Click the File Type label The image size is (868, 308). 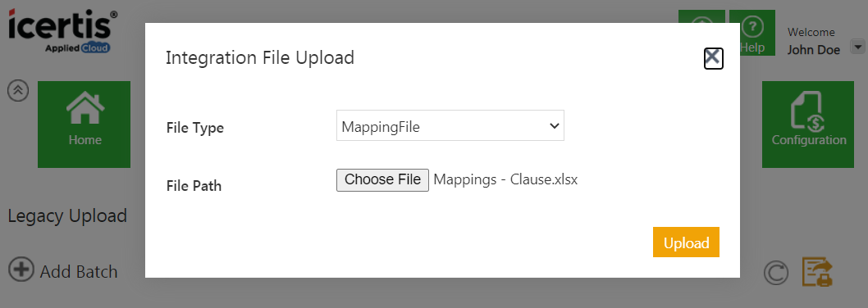coord(195,129)
